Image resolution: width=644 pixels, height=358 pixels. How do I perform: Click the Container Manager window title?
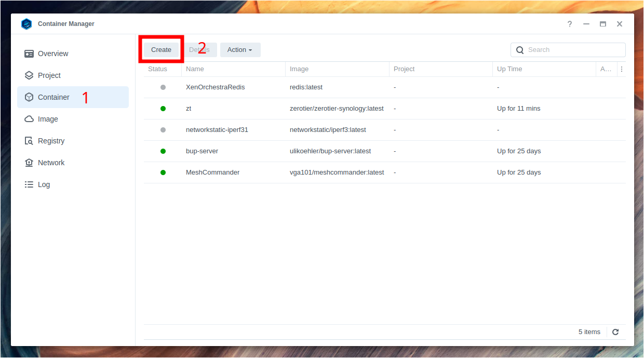[x=66, y=24]
